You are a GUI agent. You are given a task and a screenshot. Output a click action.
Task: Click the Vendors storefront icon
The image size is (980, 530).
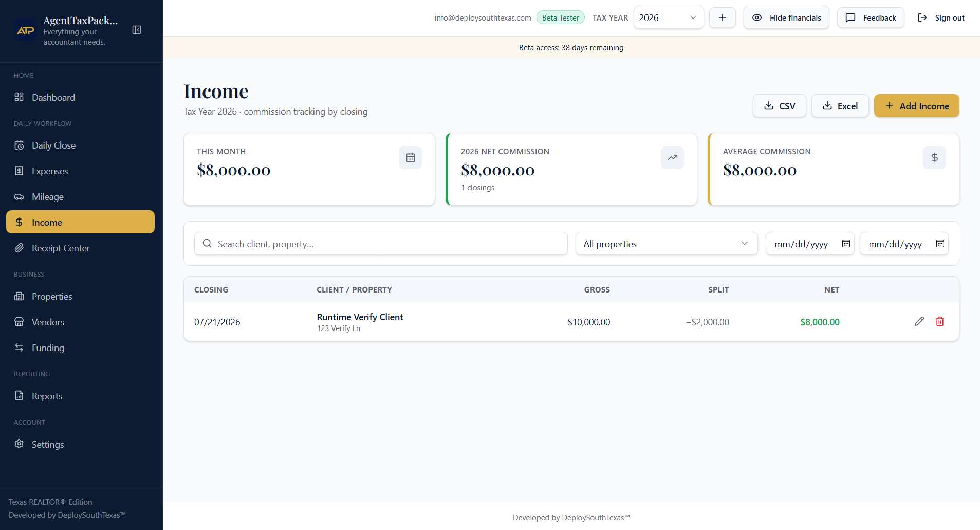tap(19, 322)
